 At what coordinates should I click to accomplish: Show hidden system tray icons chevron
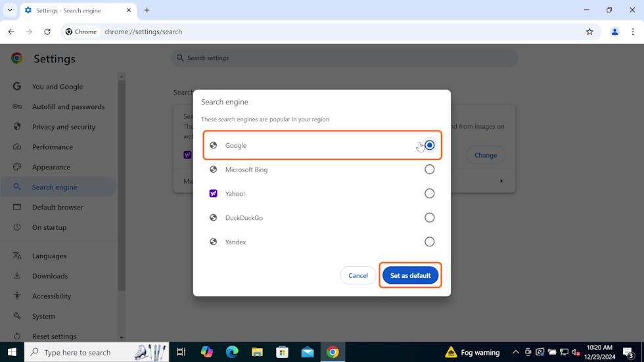pyautogui.click(x=516, y=352)
